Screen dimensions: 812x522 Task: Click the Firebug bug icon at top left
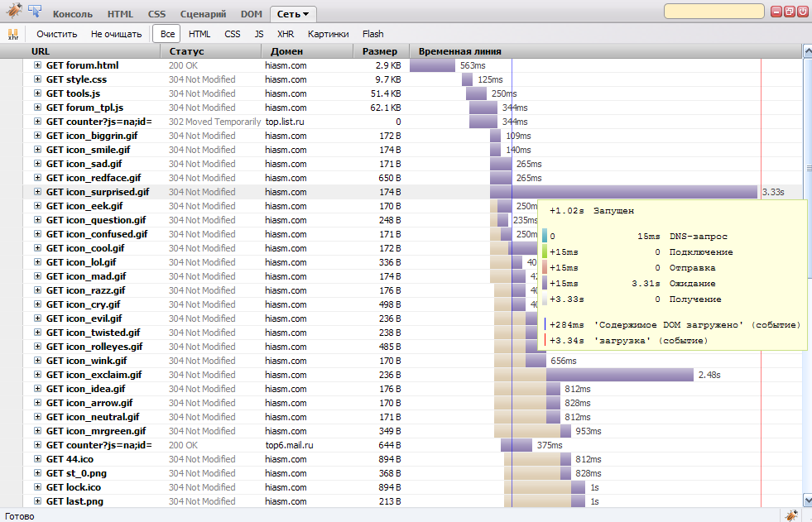12,12
